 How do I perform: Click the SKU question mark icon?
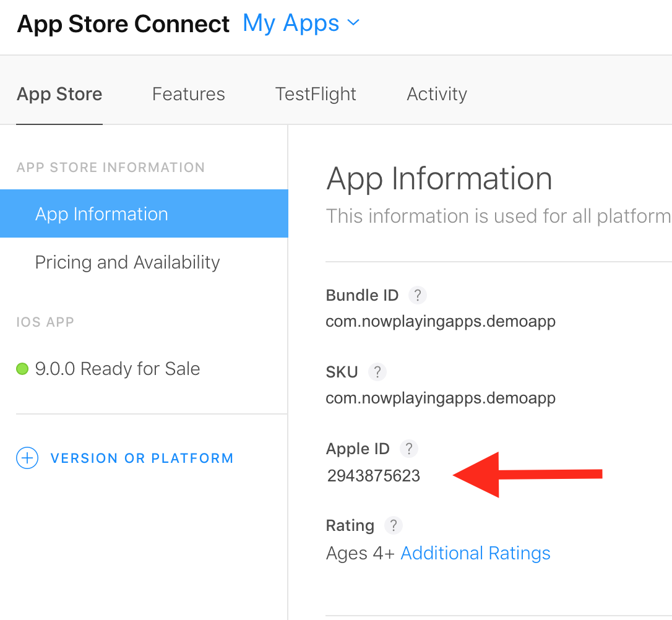pos(377,372)
